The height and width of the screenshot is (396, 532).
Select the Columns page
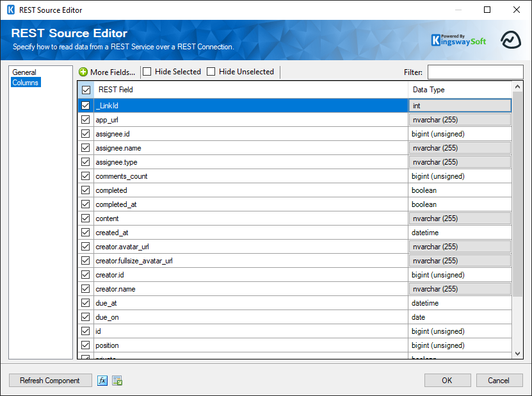tap(26, 82)
